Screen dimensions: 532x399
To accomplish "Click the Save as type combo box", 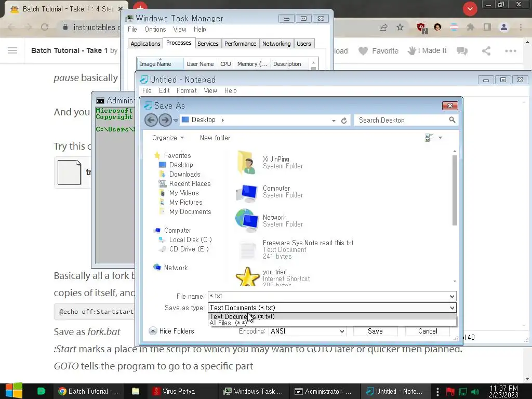I will (332, 308).
